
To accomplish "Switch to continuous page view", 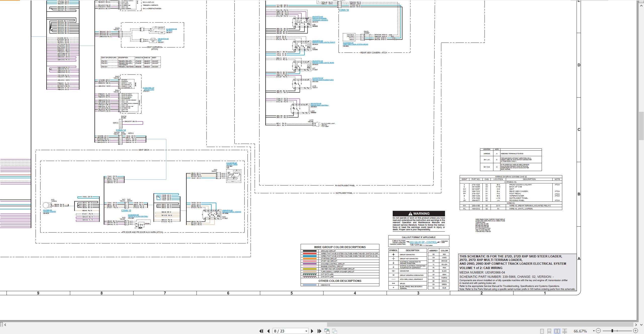I will 549,331.
